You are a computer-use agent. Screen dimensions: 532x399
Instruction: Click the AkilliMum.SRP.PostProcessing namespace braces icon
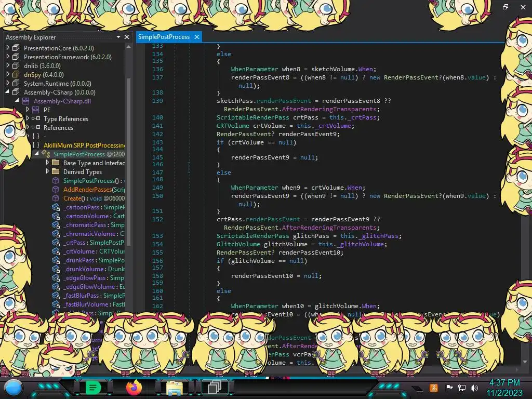click(x=36, y=145)
